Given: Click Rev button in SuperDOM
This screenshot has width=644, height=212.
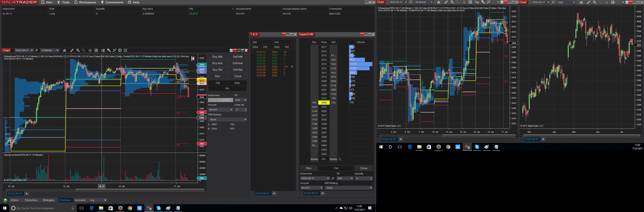Looking at the screenshot, I should click(308, 168).
